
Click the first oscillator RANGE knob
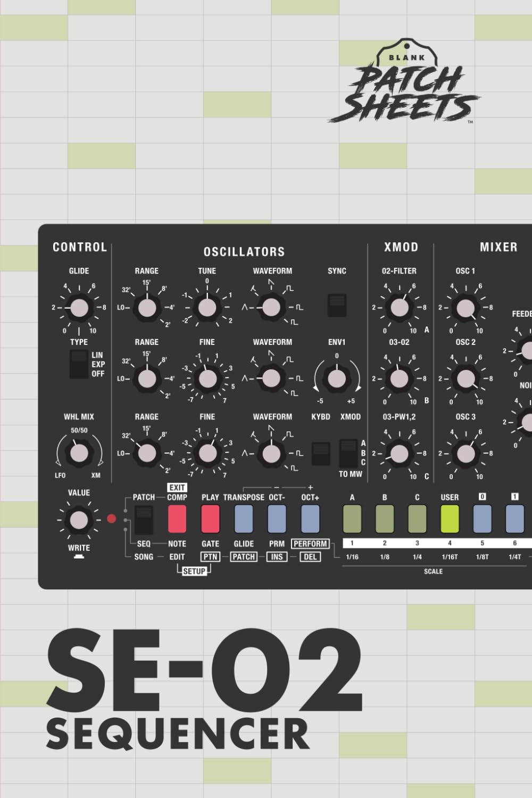(147, 308)
